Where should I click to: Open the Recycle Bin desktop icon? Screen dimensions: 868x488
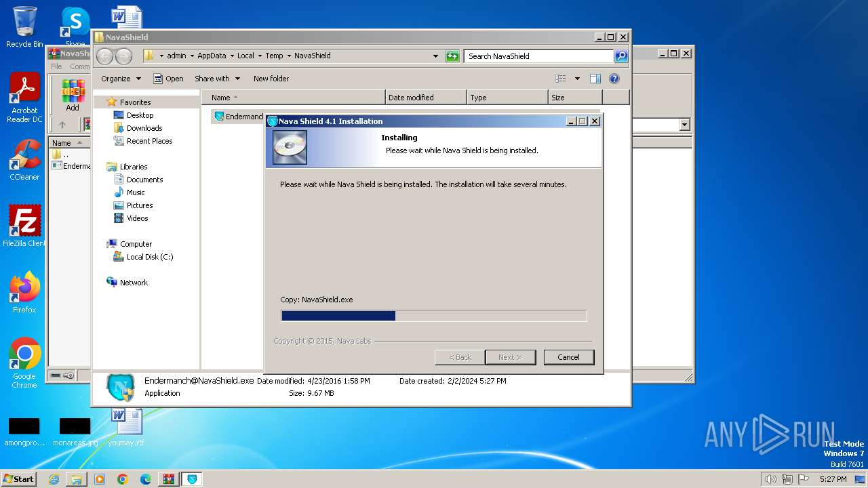point(24,27)
